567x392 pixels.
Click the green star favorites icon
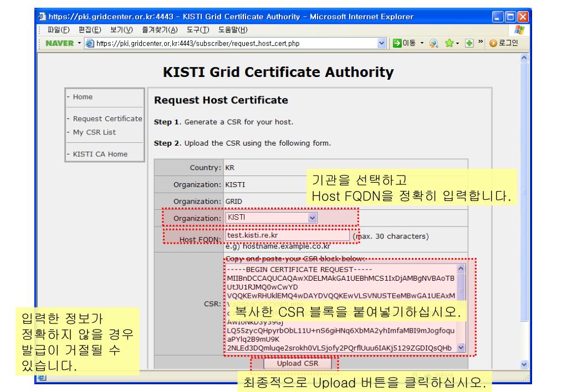click(x=449, y=43)
